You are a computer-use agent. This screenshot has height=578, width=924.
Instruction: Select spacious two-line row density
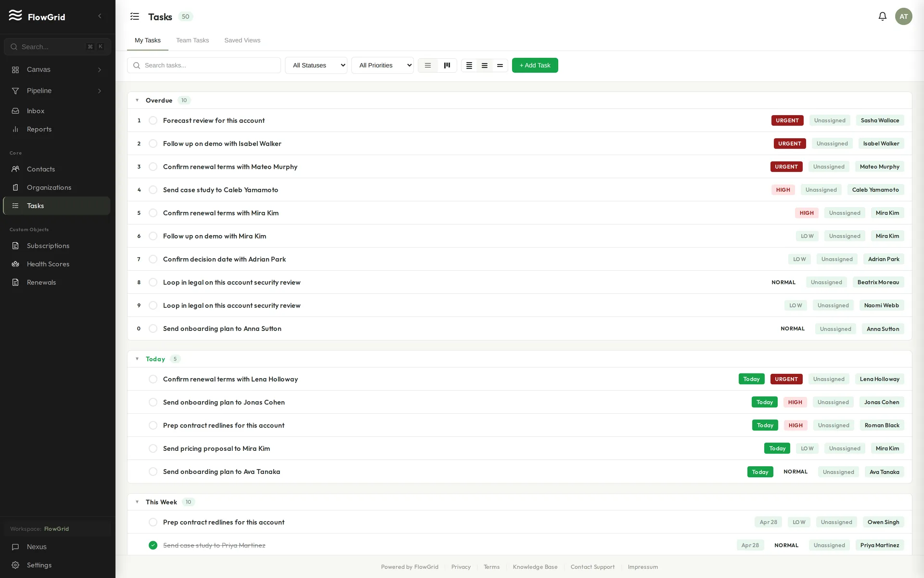(500, 66)
